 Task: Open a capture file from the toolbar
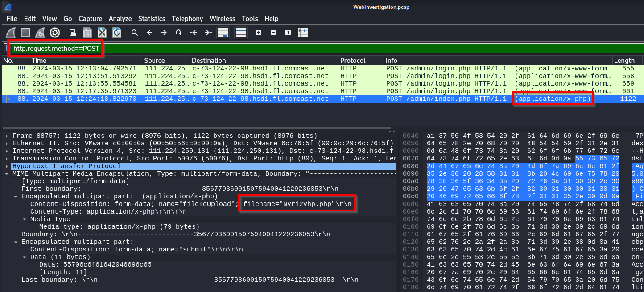click(x=72, y=33)
